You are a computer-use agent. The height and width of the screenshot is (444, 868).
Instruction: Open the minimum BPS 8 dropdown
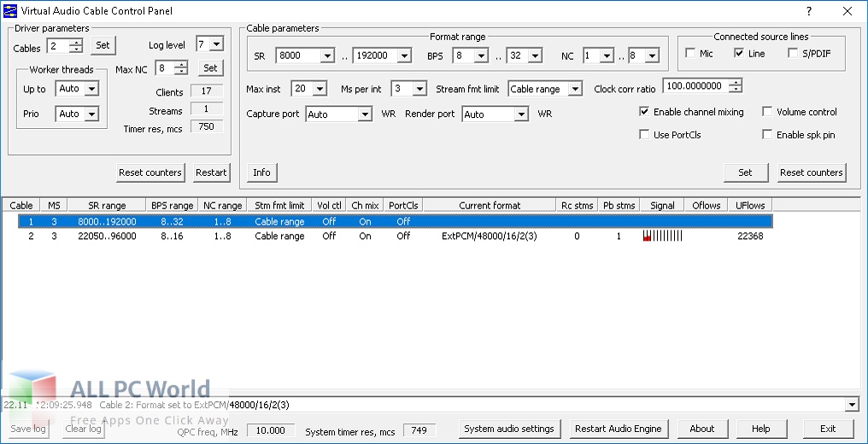pyautogui.click(x=481, y=55)
